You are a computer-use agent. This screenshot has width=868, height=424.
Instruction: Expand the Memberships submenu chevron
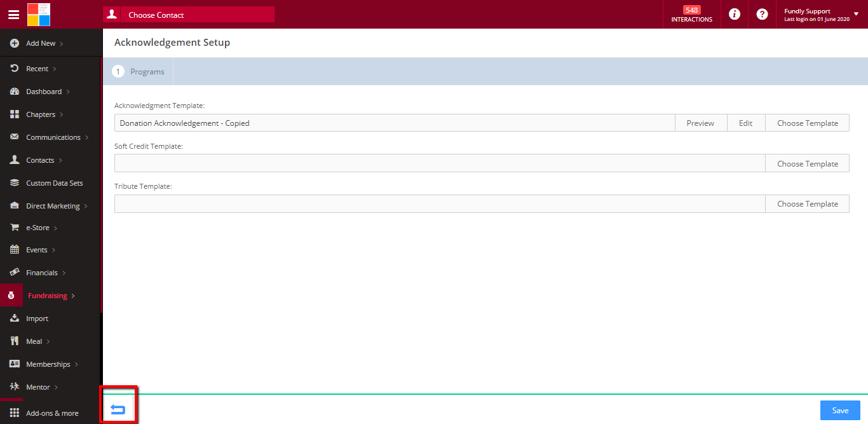(x=76, y=365)
